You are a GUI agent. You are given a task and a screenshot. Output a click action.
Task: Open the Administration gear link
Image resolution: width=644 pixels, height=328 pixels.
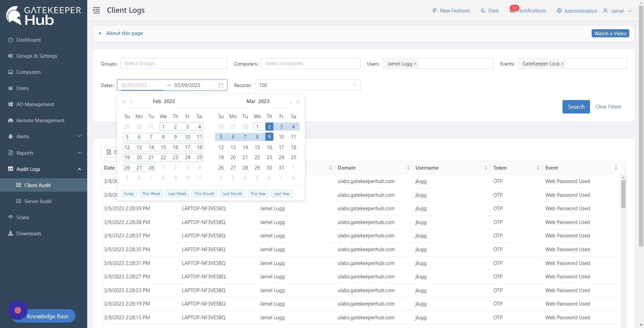(x=577, y=11)
